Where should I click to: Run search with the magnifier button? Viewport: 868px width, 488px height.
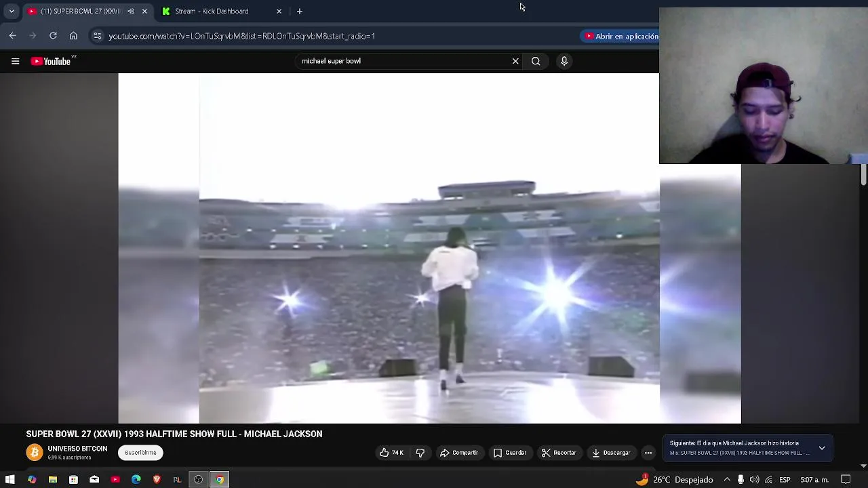click(536, 61)
